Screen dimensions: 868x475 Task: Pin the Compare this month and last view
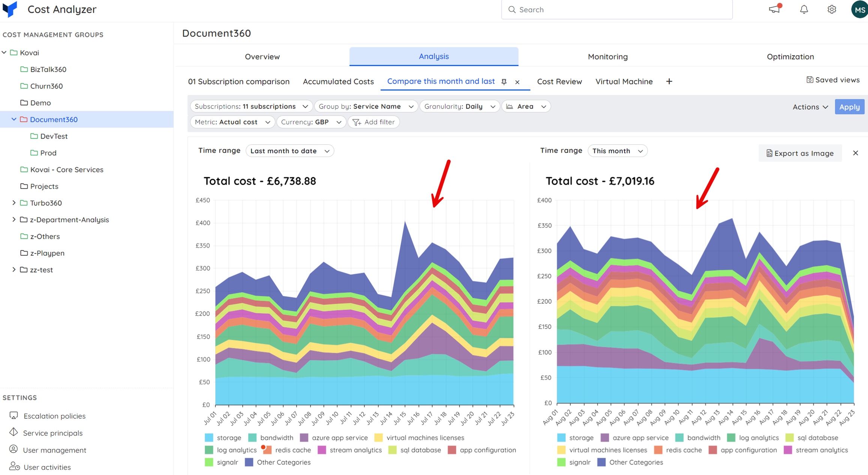pos(504,82)
